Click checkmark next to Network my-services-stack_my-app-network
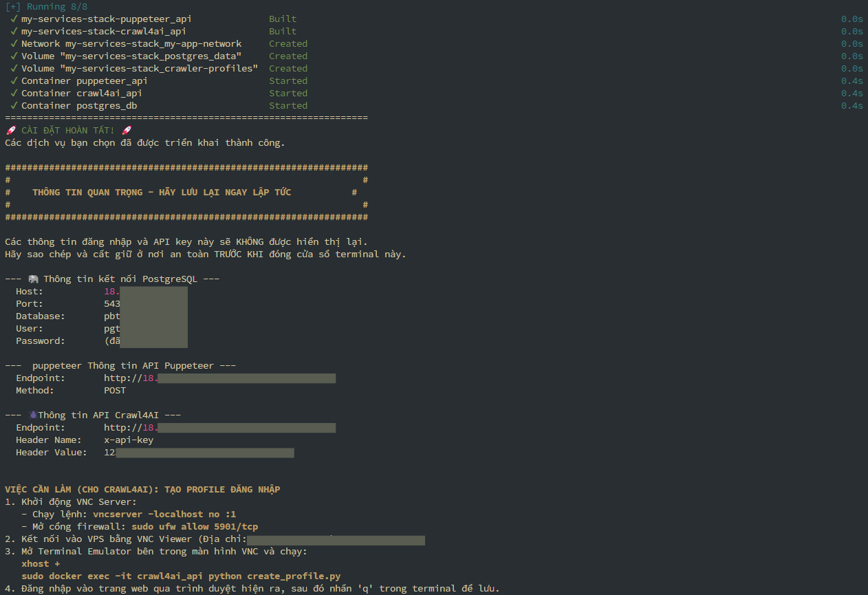868x595 pixels. 14,44
